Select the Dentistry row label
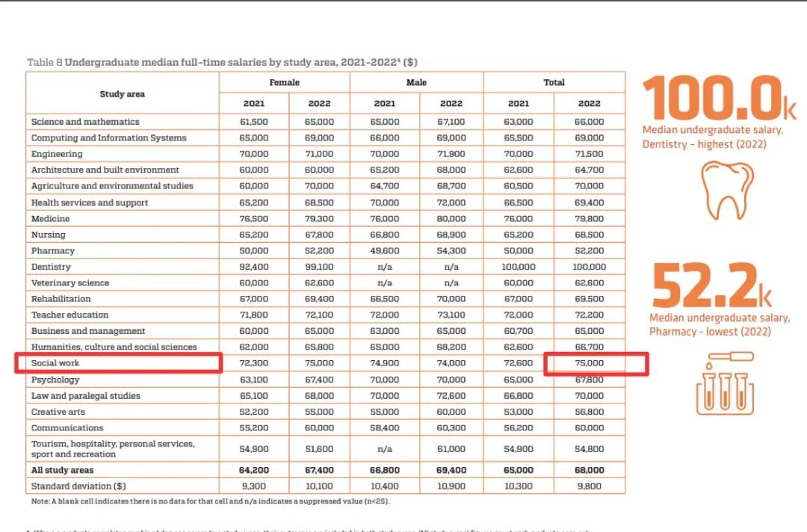This screenshot has height=532, width=807. click(x=52, y=267)
